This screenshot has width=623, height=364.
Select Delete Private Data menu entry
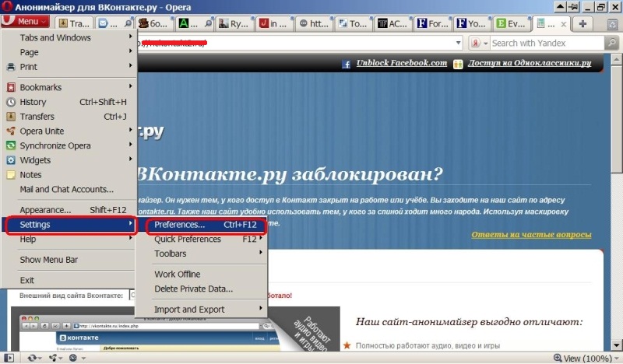(193, 289)
